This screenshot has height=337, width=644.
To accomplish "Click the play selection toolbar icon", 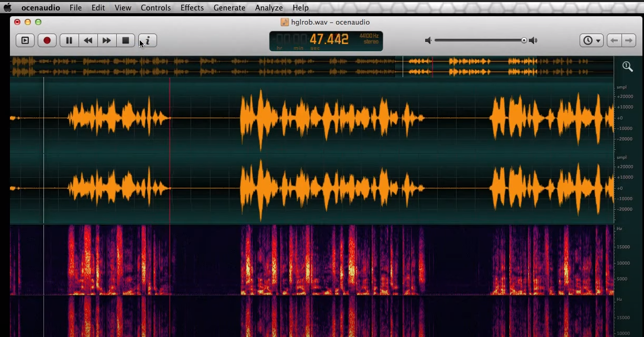I will tap(25, 40).
